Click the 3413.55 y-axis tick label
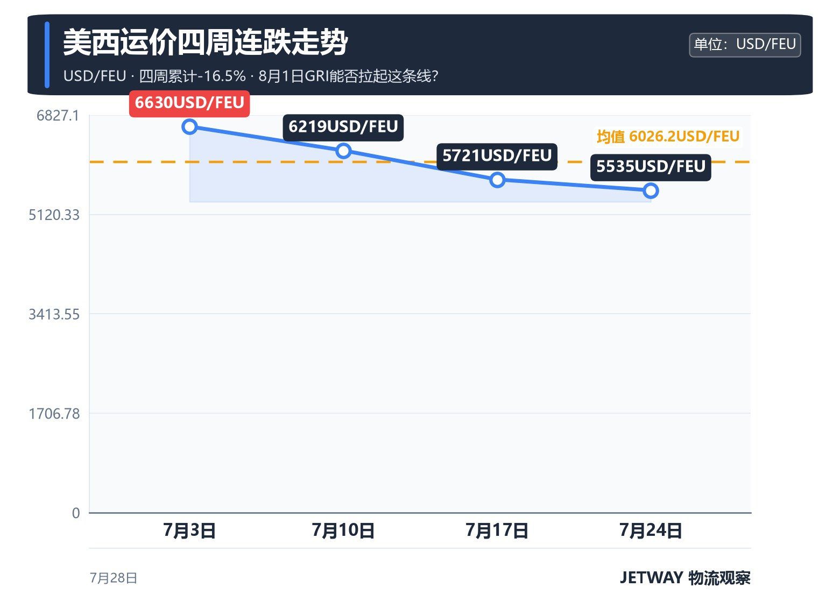 [x=54, y=314]
